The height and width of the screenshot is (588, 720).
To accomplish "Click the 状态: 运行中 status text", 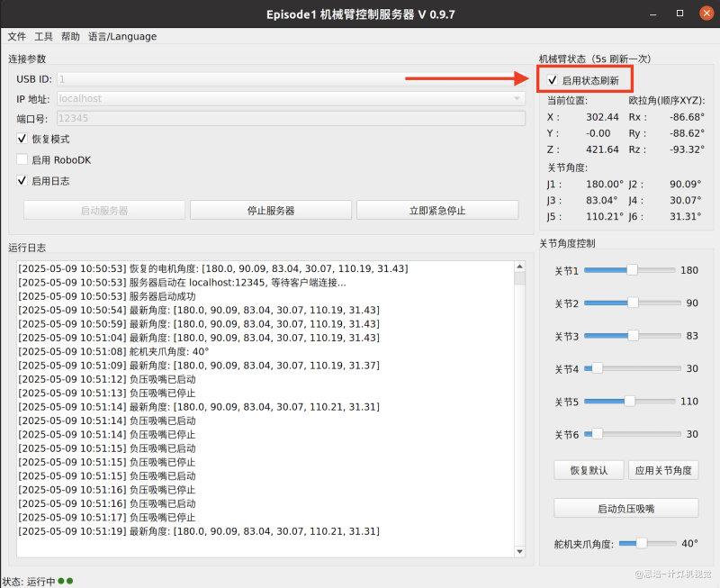I will click(x=29, y=582).
